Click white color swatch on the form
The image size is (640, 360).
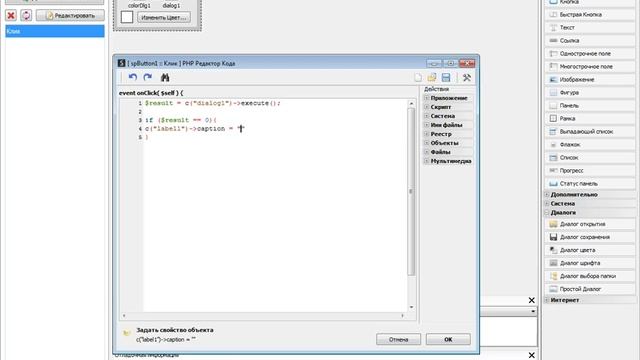click(x=127, y=17)
